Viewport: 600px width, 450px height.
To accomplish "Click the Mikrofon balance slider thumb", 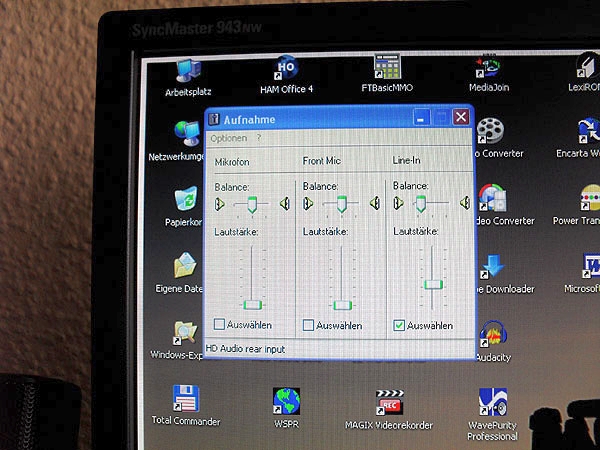I will click(252, 204).
